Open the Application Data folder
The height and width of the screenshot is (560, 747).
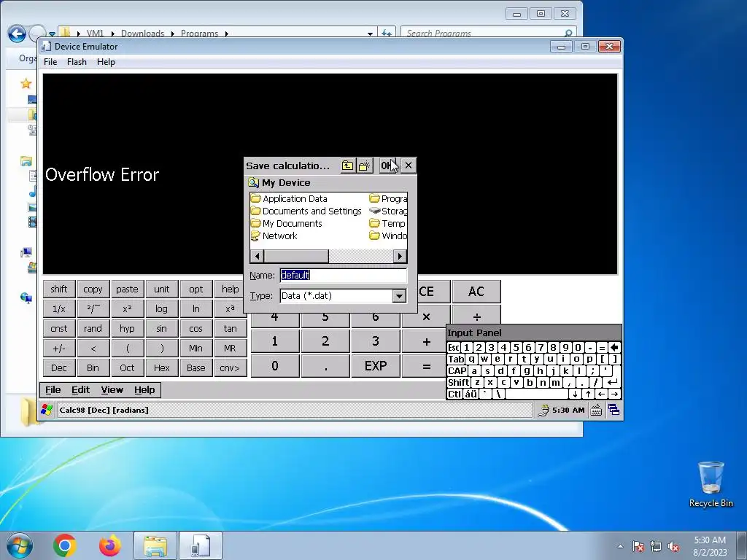pos(289,198)
